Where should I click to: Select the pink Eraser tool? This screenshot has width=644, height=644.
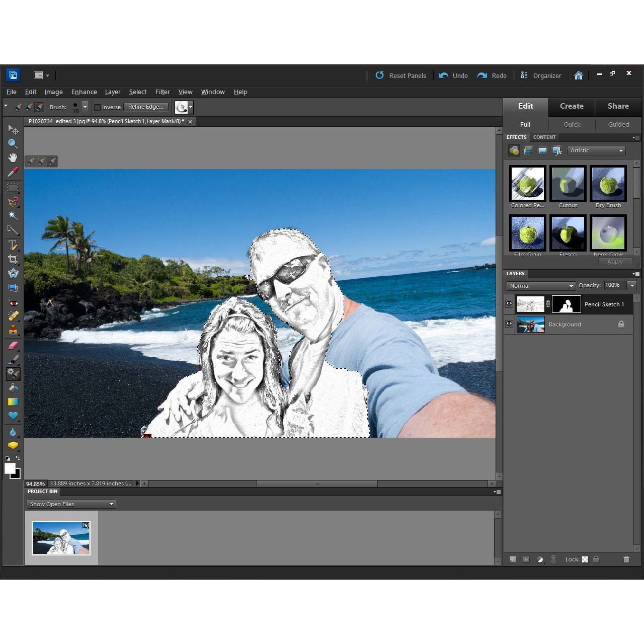(x=13, y=346)
